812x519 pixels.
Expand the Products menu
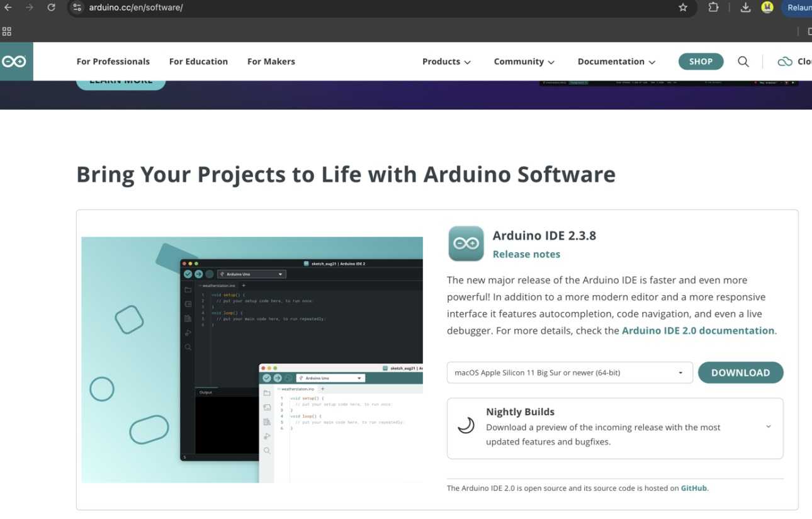[x=446, y=62]
